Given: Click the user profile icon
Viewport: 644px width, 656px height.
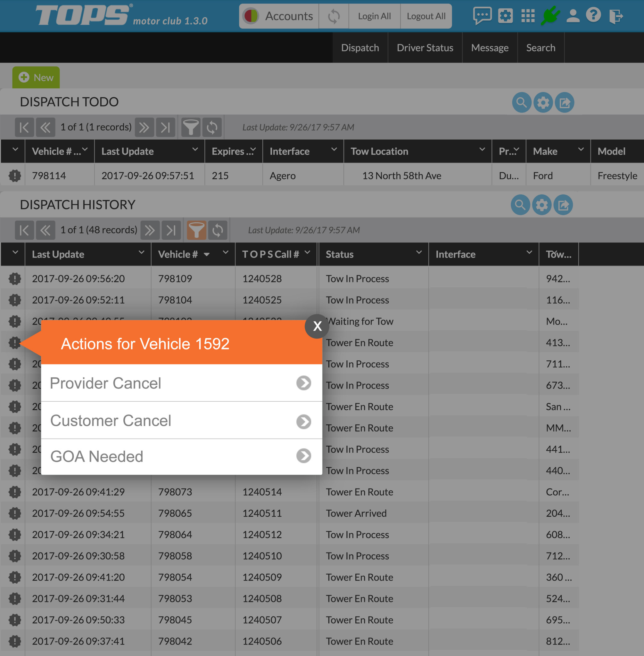Looking at the screenshot, I should click(x=572, y=16).
